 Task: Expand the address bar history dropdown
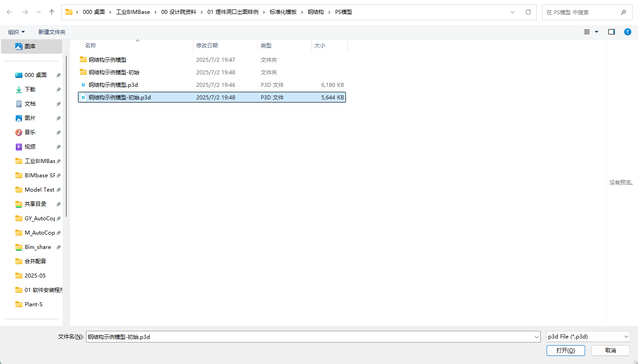513,12
